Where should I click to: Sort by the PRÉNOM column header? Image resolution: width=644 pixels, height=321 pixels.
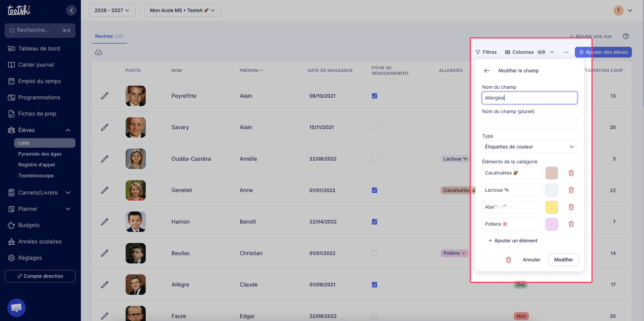click(251, 71)
